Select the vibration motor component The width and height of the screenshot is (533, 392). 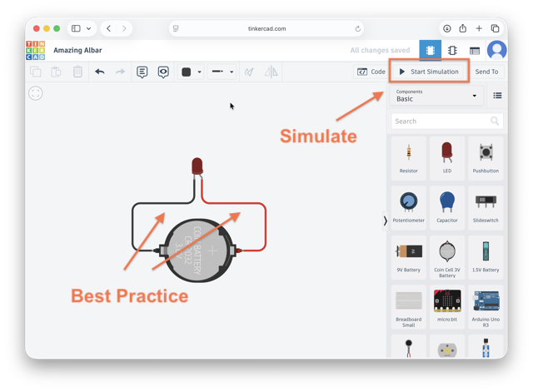pos(409,346)
